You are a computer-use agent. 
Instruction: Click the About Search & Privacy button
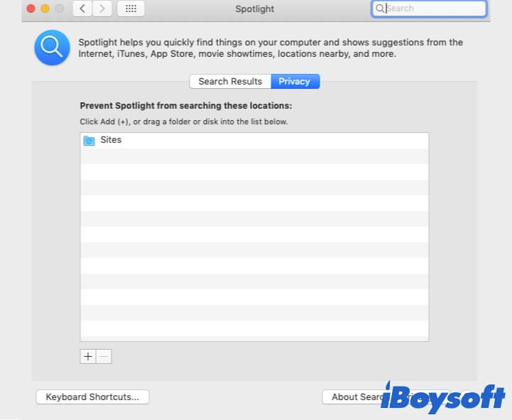point(354,397)
